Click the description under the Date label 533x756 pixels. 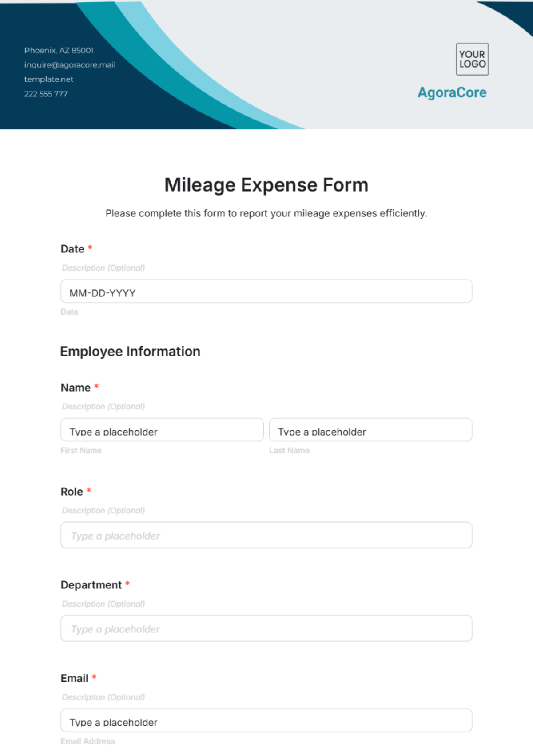[103, 268]
